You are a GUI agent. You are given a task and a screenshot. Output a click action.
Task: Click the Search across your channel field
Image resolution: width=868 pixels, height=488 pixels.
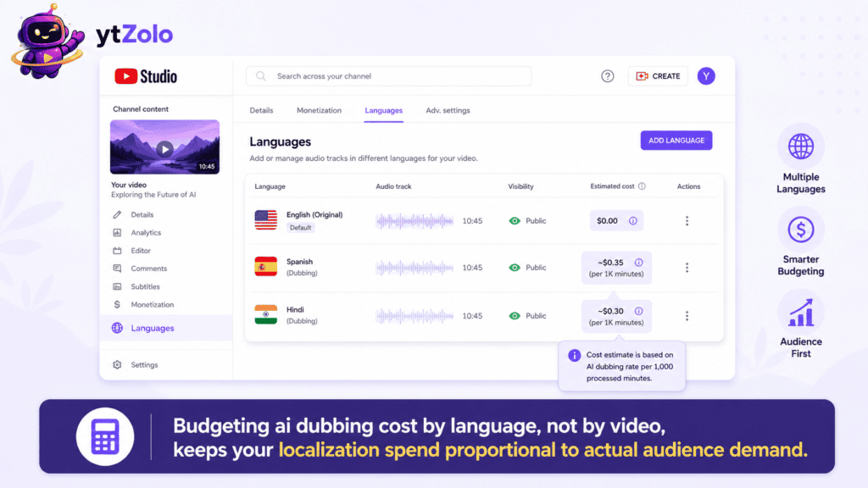click(x=388, y=76)
